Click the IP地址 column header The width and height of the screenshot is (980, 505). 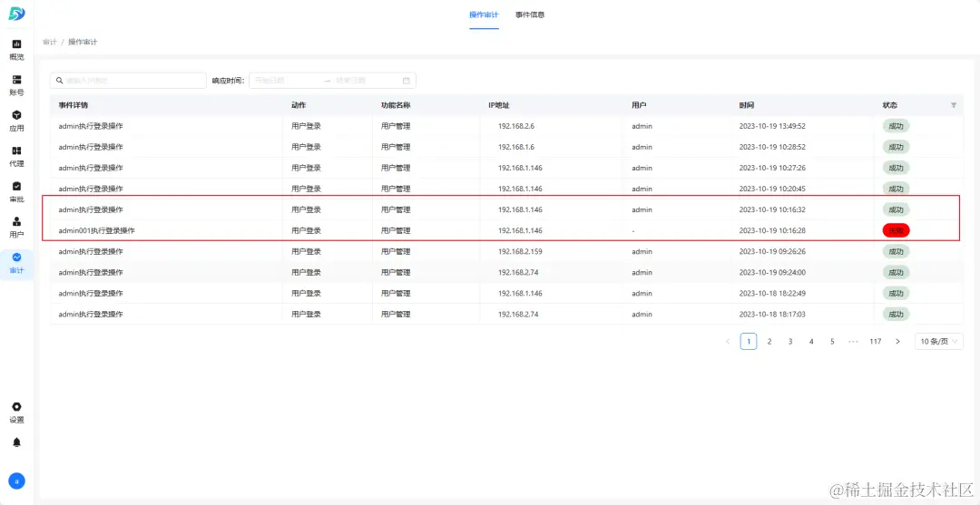(x=499, y=105)
